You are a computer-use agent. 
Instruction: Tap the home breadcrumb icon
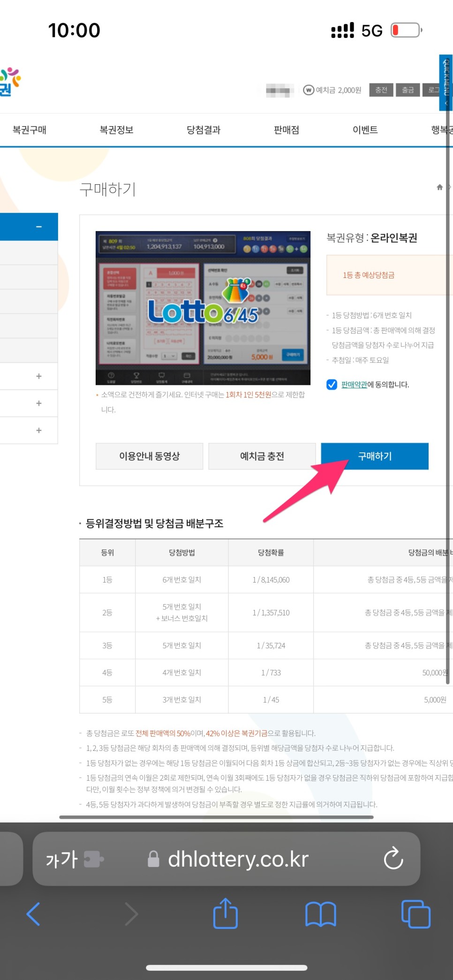pos(440,187)
